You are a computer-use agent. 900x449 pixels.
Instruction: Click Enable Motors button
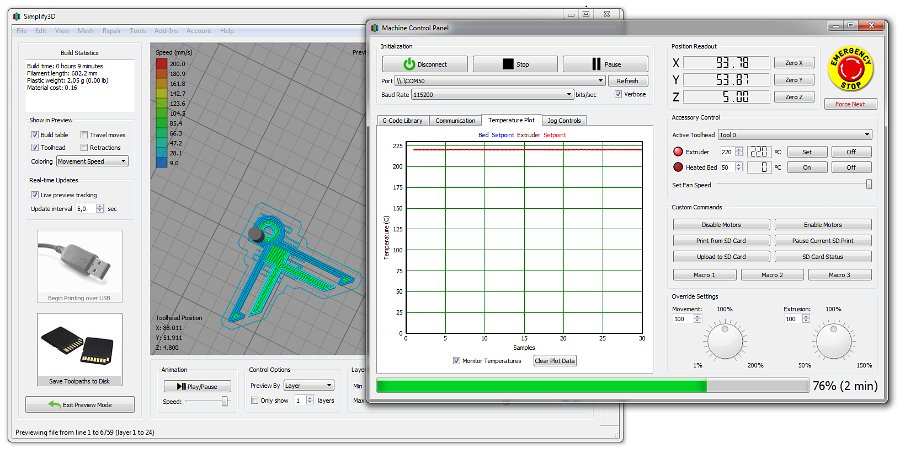click(x=823, y=224)
